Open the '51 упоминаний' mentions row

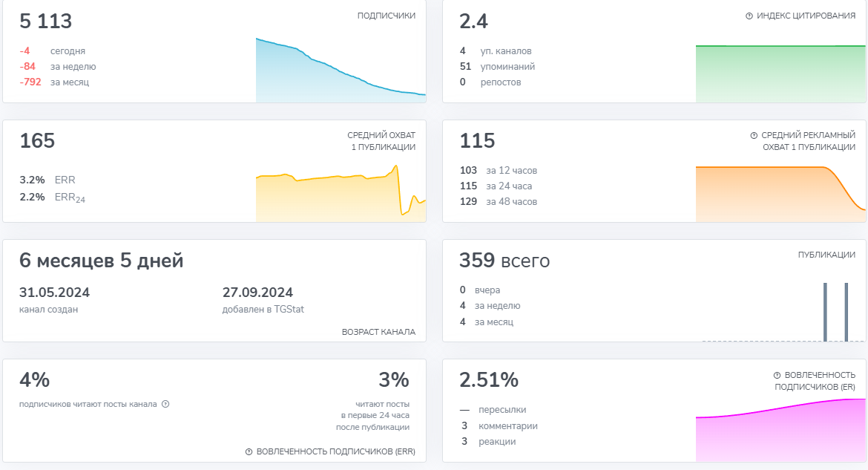click(497, 67)
